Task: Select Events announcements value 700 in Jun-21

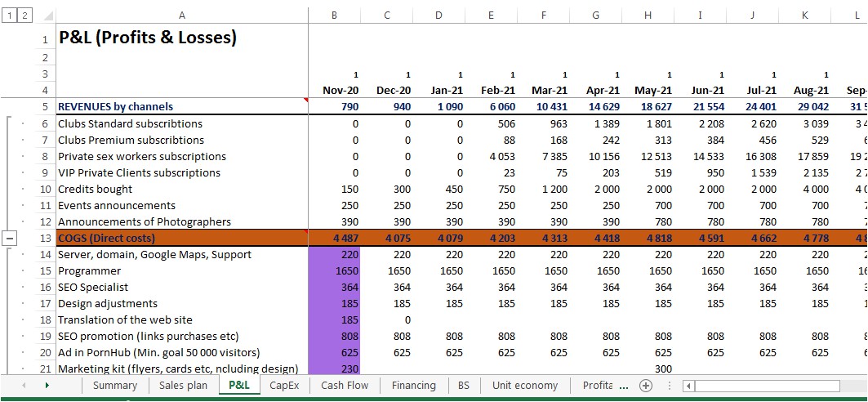Action: coord(700,205)
